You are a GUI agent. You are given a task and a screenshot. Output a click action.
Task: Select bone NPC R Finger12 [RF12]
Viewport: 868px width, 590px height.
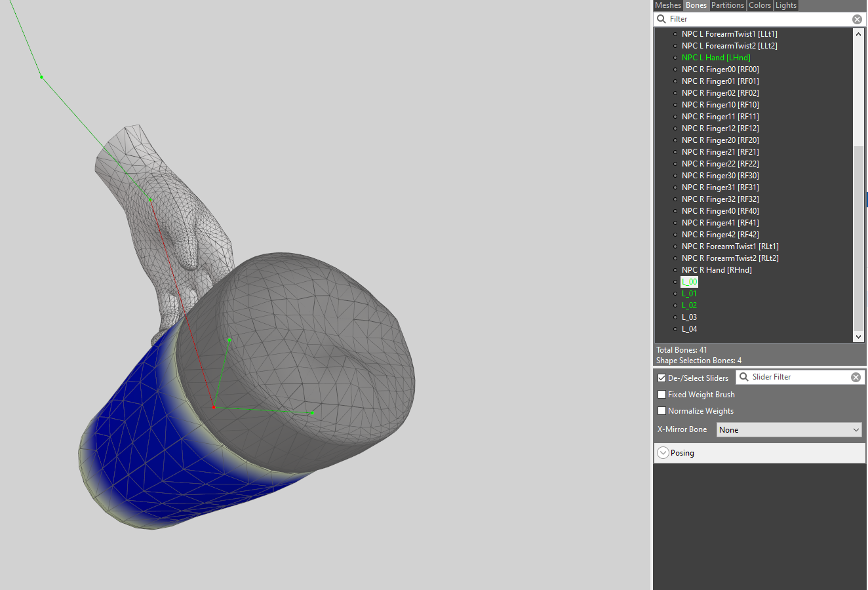(720, 128)
